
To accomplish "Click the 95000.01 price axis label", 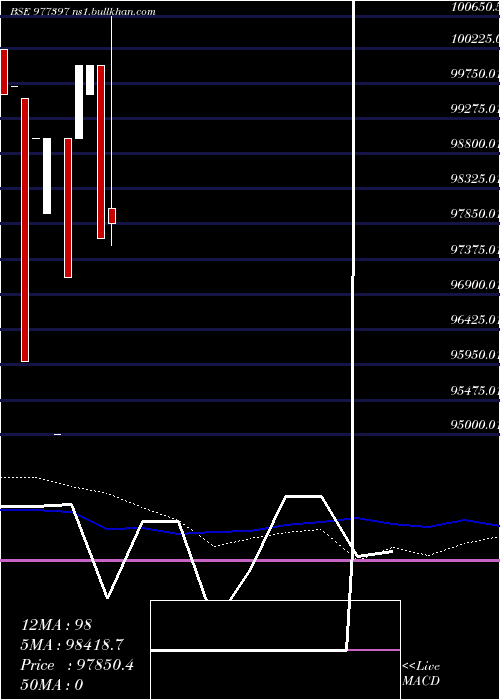I will (x=475, y=424).
